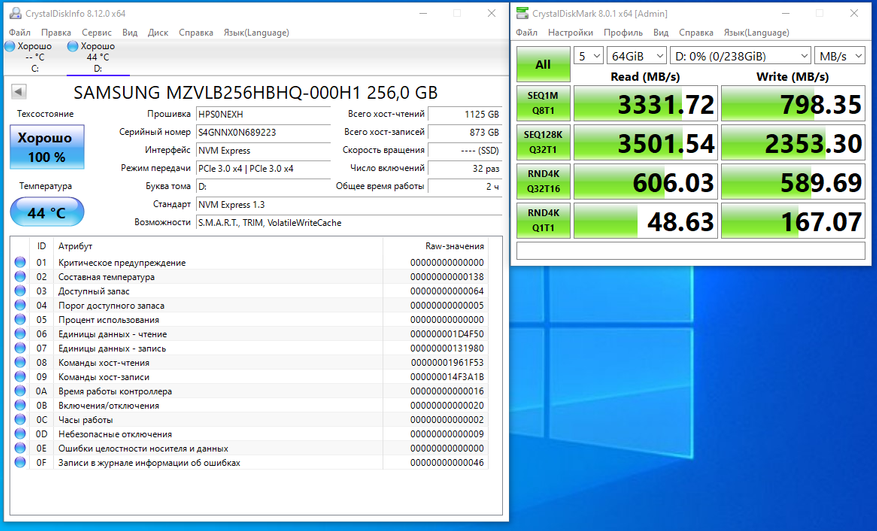Screen dimensions: 877x531
Task: Select the C: drive status icon
Action: [10, 46]
